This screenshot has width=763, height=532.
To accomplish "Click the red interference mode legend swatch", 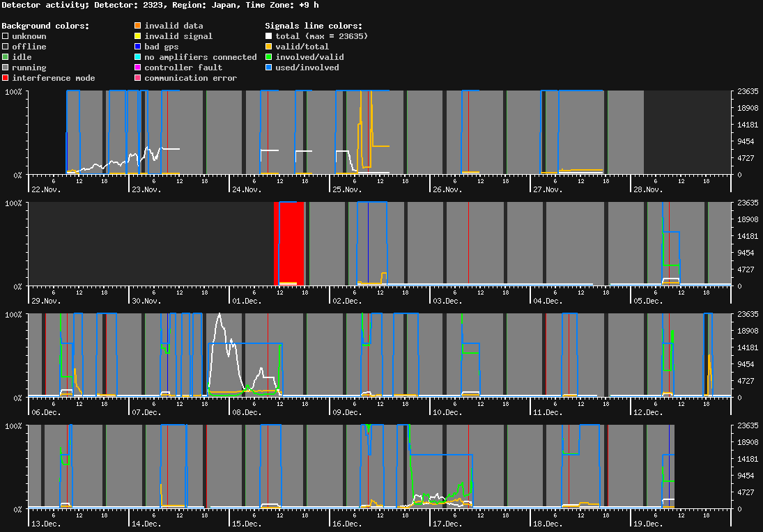I will (x=6, y=78).
